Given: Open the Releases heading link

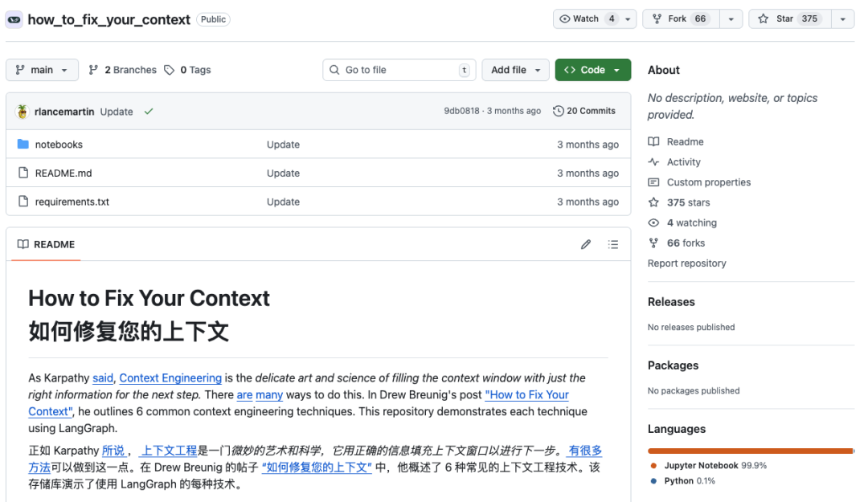Looking at the screenshot, I should click(671, 302).
